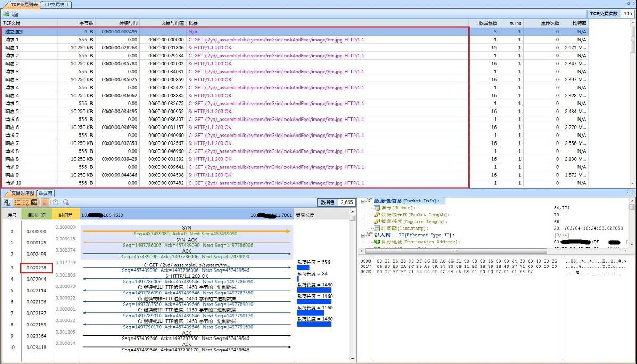Click the 数据包 count label 2,665
Viewport: 637px width, 364px height.
click(347, 202)
